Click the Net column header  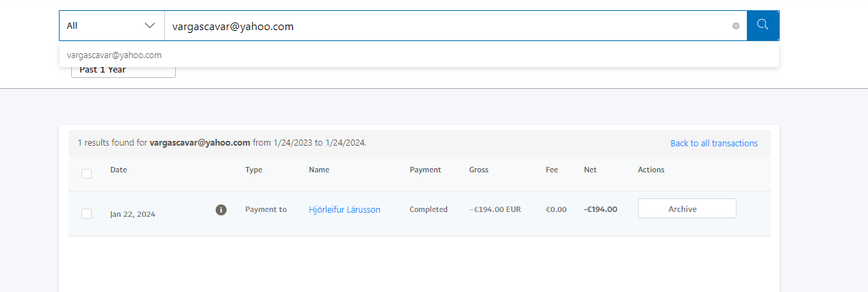click(x=590, y=170)
